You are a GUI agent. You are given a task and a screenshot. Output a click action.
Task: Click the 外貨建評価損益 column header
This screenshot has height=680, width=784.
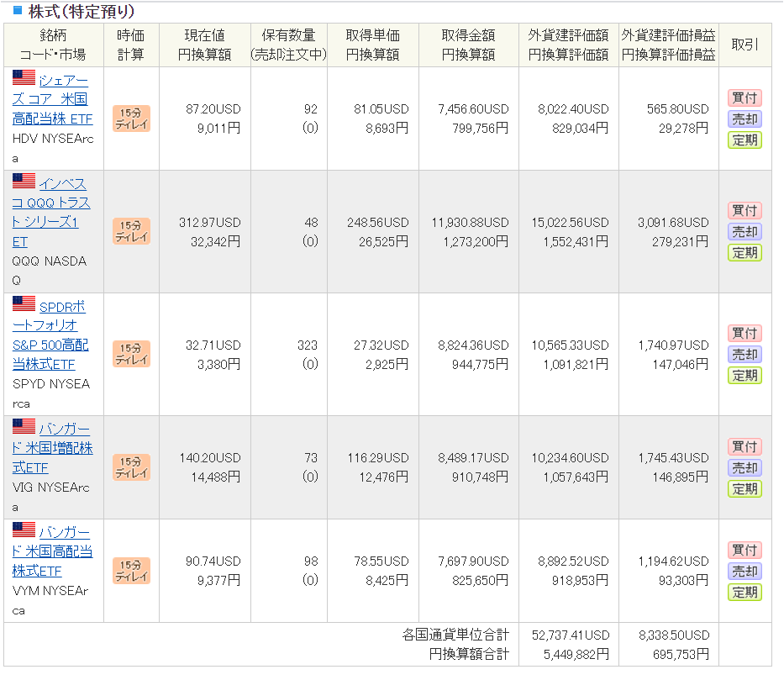[669, 45]
